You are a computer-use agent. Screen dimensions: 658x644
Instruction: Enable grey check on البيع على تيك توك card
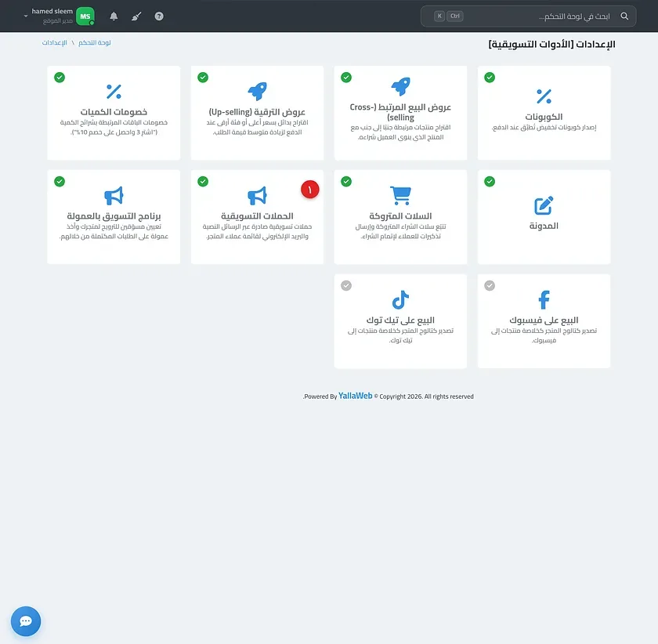coord(346,285)
